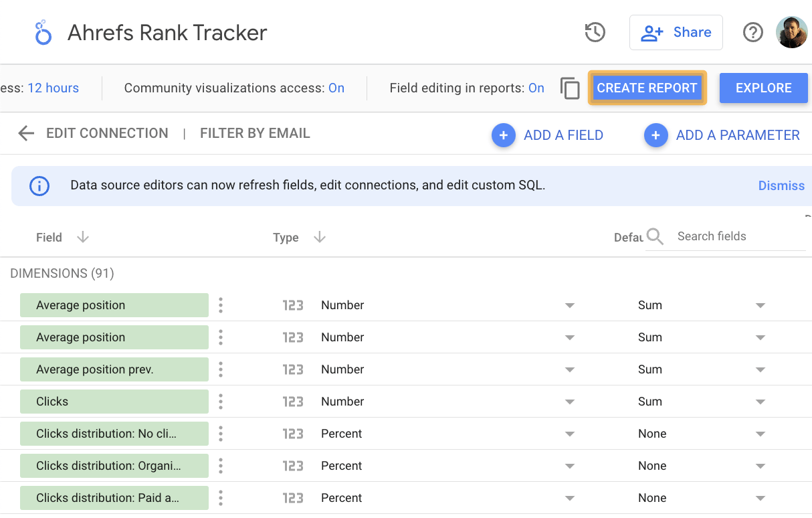Screen dimensions: 812x518
Task: Click the CREATE REPORT button
Action: [x=647, y=88]
